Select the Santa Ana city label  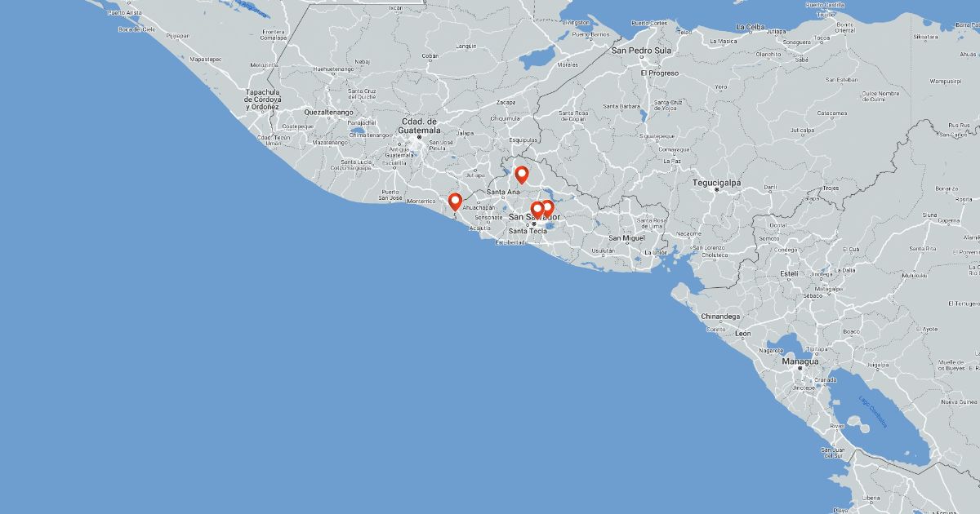[503, 192]
